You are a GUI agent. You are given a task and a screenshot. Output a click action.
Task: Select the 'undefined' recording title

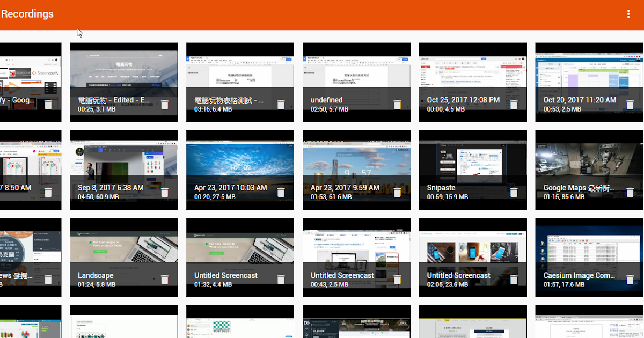(326, 100)
